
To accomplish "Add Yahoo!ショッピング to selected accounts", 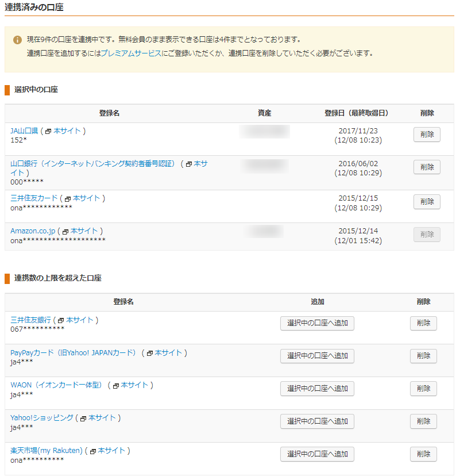I will (317, 421).
